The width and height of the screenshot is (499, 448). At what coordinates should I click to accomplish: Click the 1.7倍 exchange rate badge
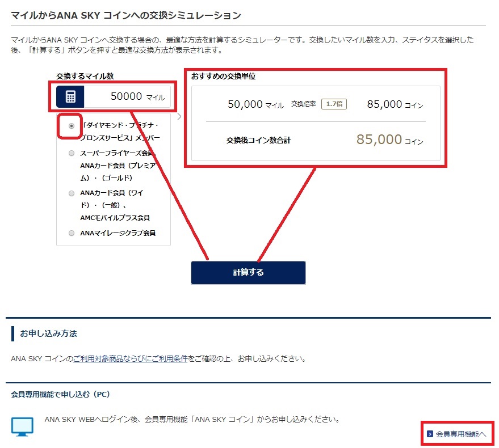(334, 104)
